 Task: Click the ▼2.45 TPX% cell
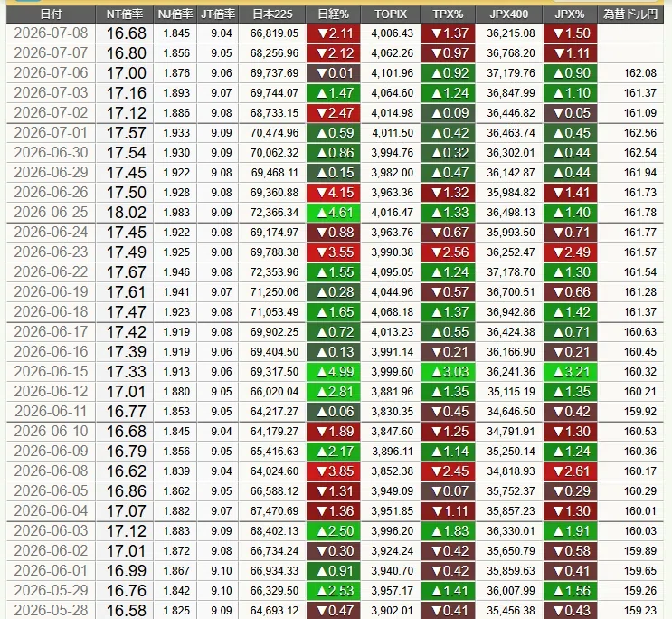click(449, 471)
